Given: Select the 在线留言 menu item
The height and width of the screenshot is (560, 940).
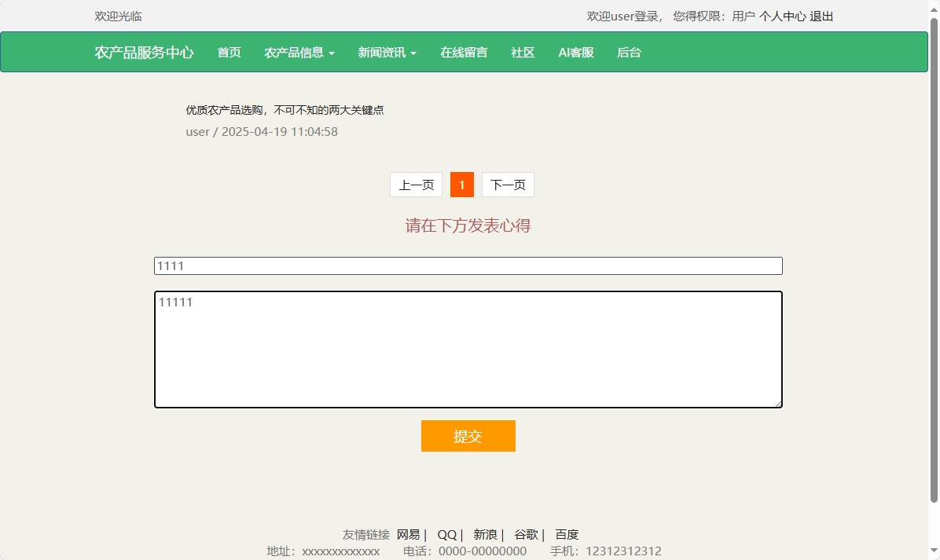Looking at the screenshot, I should click(x=464, y=53).
